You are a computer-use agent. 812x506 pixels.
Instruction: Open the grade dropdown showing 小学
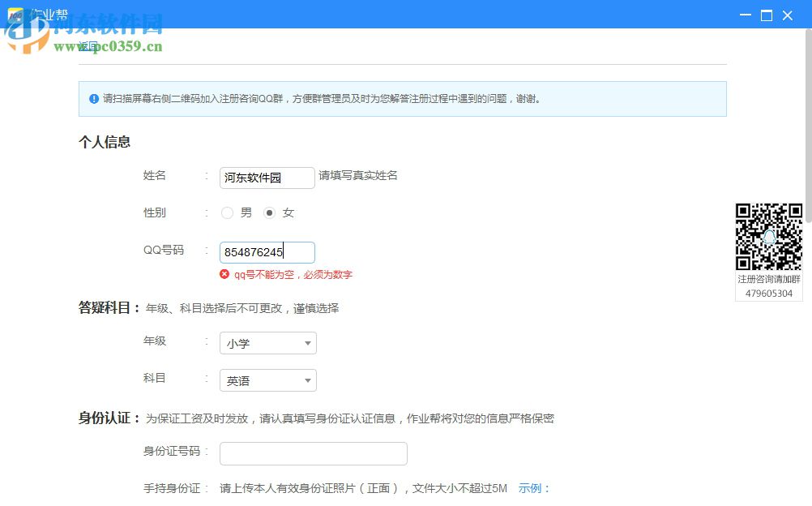coord(267,343)
